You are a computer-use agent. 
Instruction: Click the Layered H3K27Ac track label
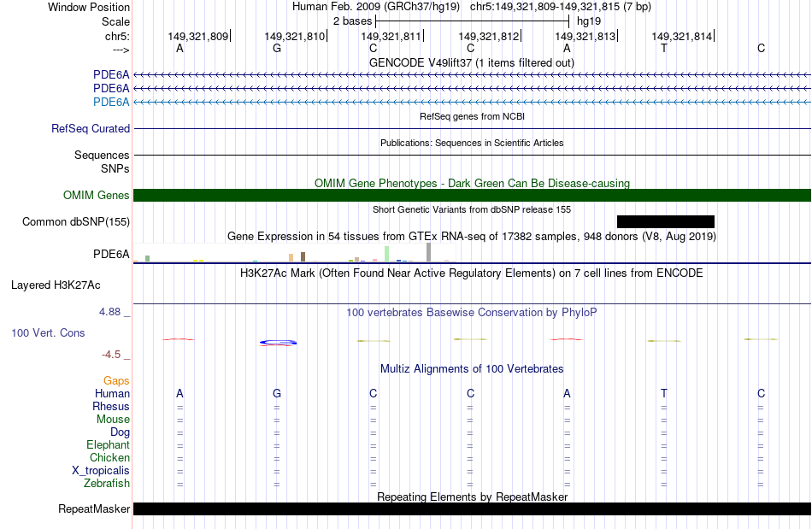[x=56, y=285]
